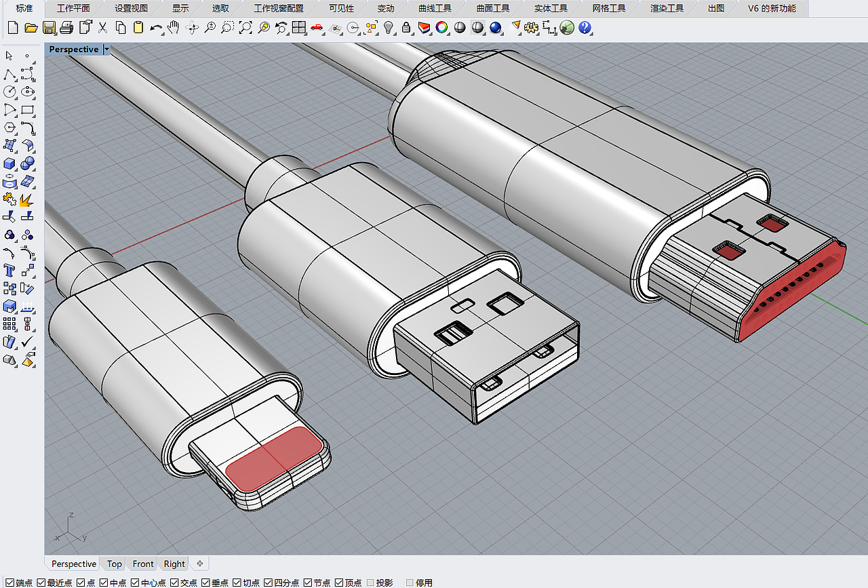Select the arrow pointer tool in sidebar
The image size is (868, 588).
9,56
